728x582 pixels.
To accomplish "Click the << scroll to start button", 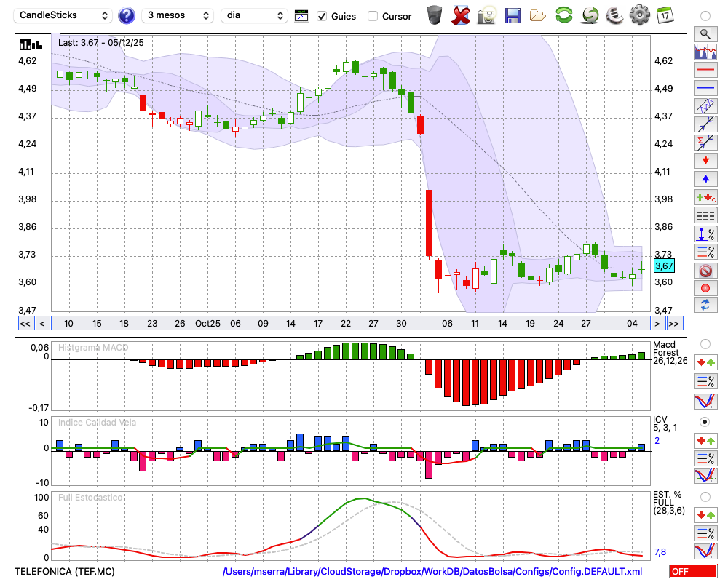I will (25, 324).
